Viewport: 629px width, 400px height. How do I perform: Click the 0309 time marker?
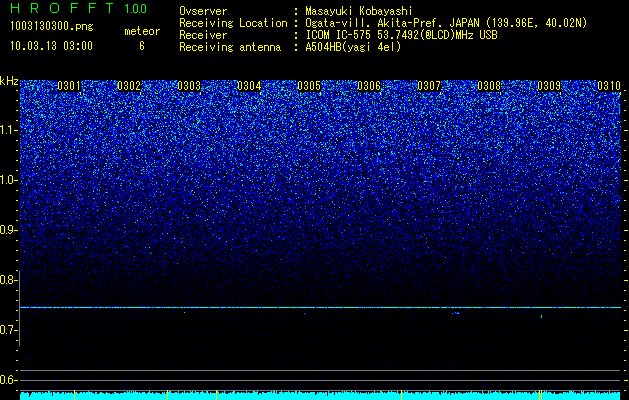tap(549, 85)
